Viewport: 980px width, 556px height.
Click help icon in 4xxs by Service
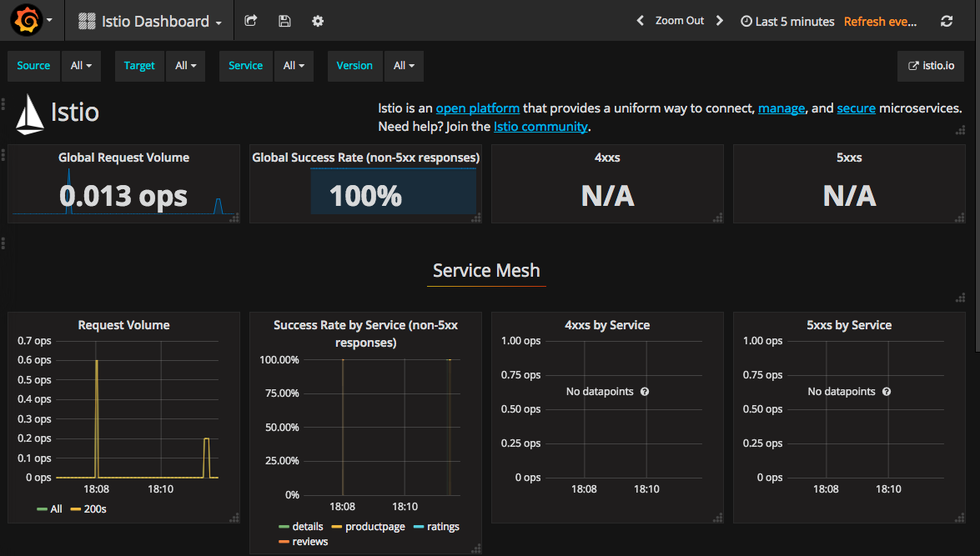tap(645, 392)
